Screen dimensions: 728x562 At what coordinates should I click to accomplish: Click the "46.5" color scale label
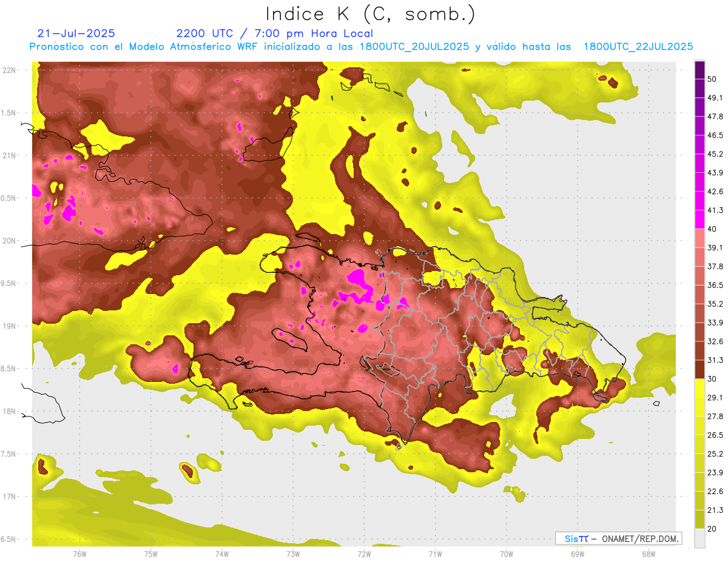point(715,135)
